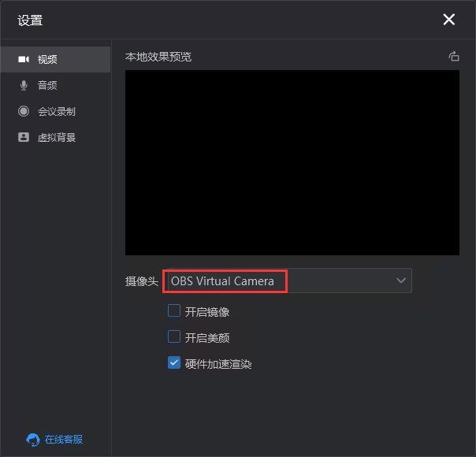Rotate the local preview using top-right icon
Image resolution: width=476 pixels, height=457 pixels.
tap(453, 56)
